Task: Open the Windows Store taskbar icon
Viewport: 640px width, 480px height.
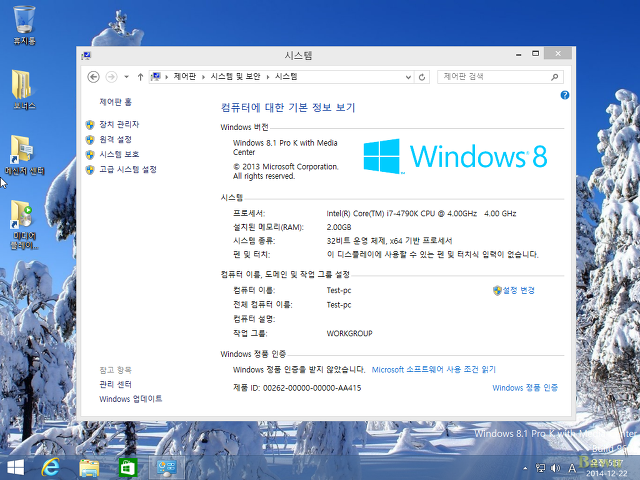Action: pos(128,468)
